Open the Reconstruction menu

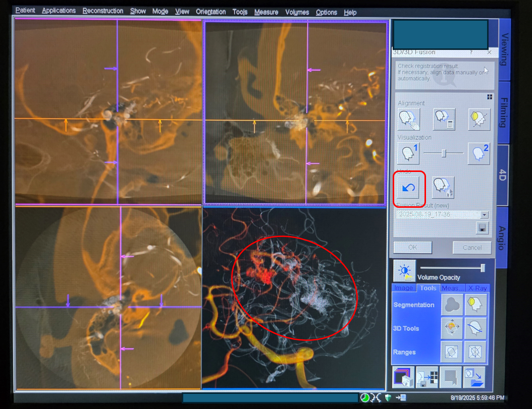point(102,11)
